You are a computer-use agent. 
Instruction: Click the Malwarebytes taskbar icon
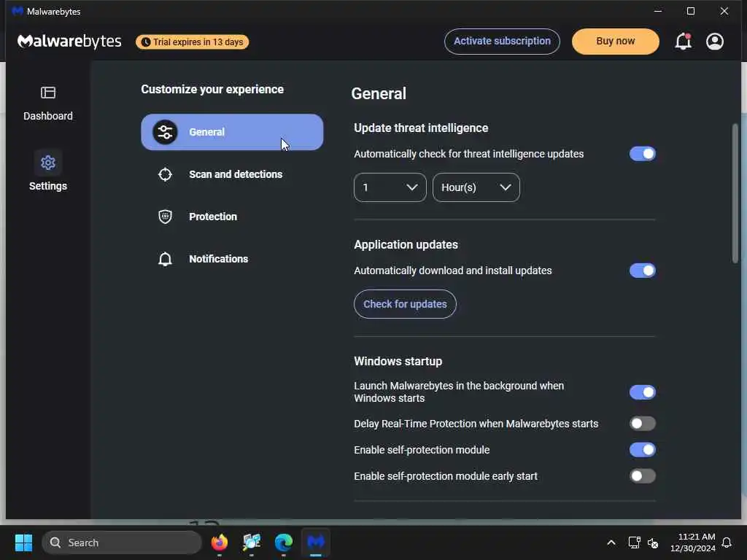(x=315, y=542)
